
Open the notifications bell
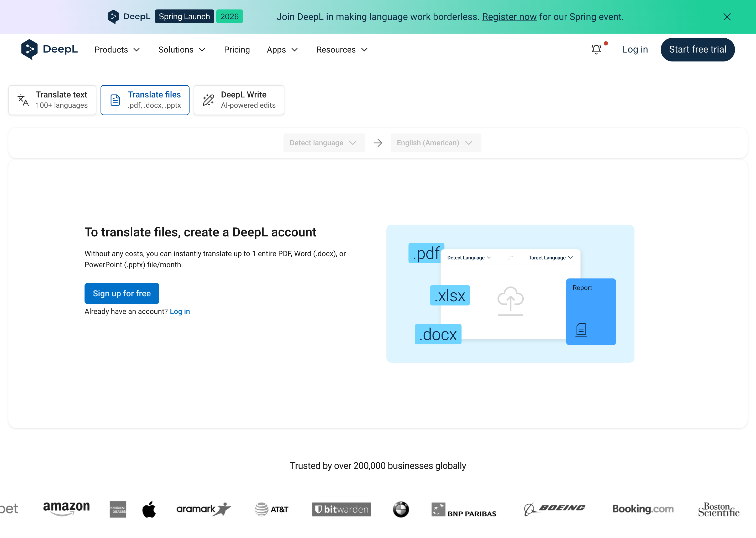(x=596, y=49)
